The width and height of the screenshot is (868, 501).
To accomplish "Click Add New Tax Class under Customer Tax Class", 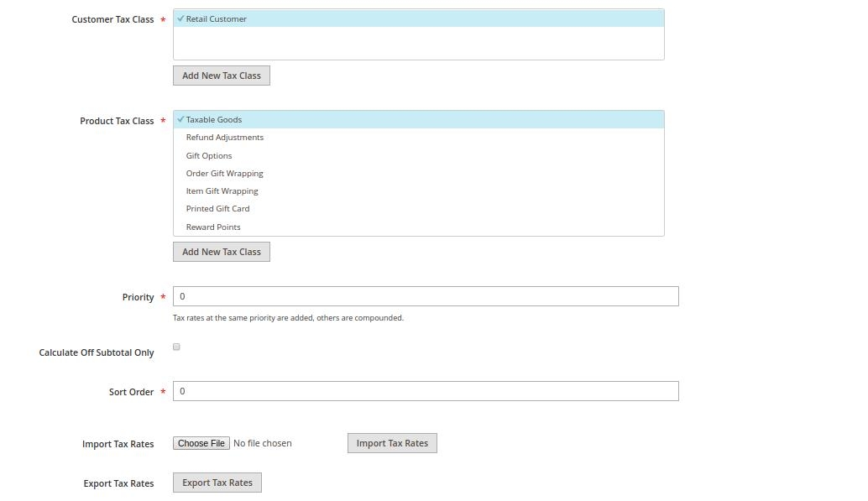I will tap(222, 76).
